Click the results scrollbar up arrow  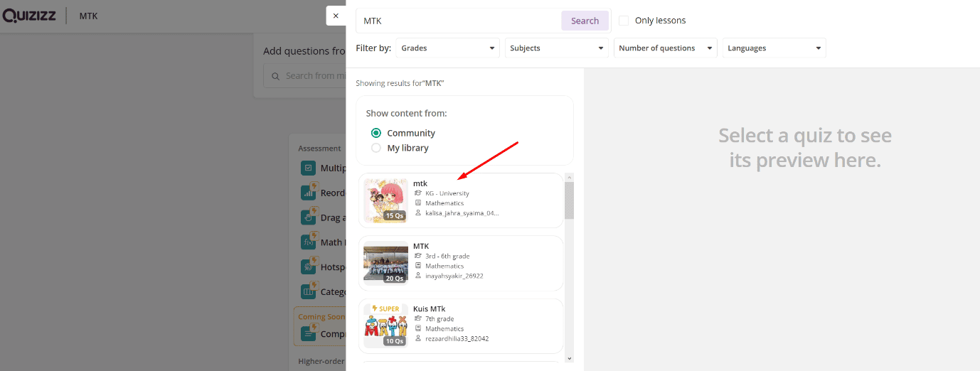(x=569, y=177)
